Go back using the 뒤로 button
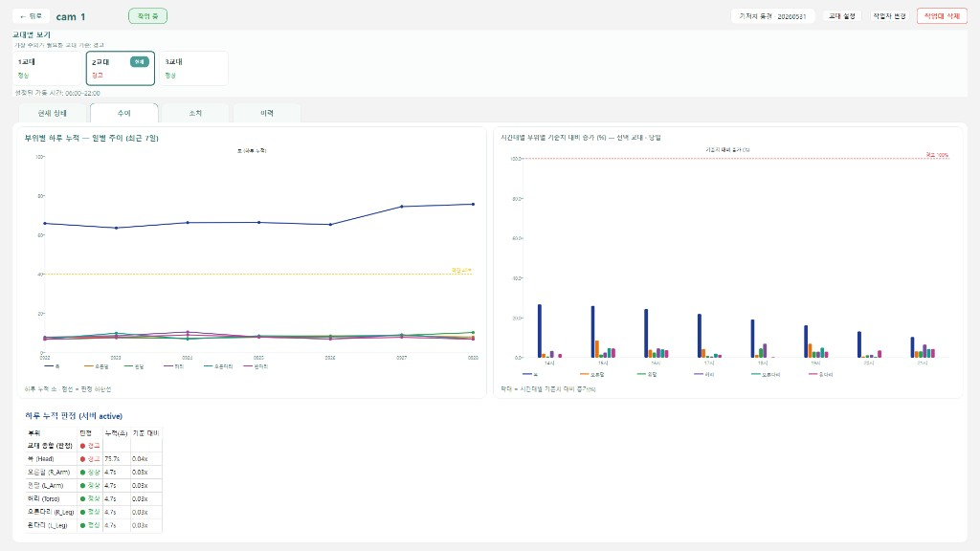 point(31,16)
